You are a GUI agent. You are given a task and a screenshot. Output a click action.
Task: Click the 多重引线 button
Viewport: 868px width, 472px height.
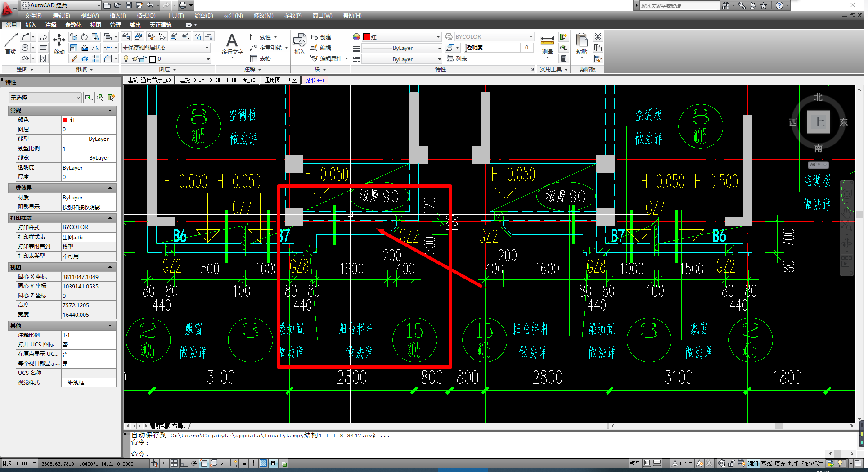(x=266, y=48)
